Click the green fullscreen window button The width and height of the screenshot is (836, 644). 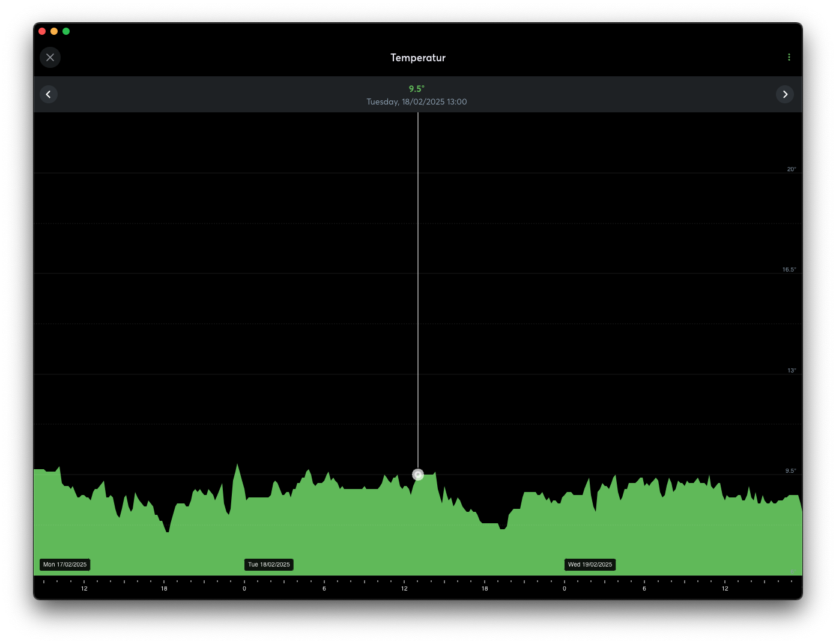click(x=66, y=31)
